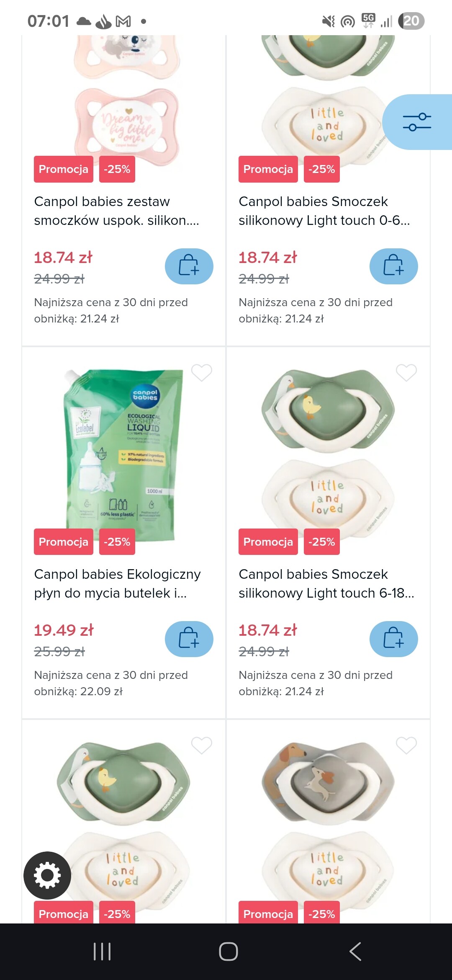The image size is (452, 980).
Task: Add pink pacifier set to cart
Action: 189,266
